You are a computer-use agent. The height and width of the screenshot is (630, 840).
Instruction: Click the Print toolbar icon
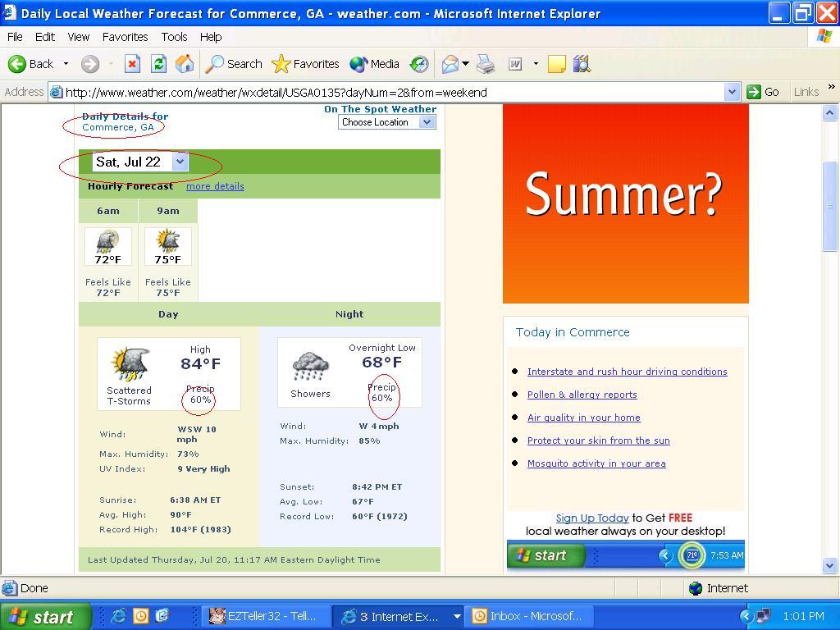(486, 64)
